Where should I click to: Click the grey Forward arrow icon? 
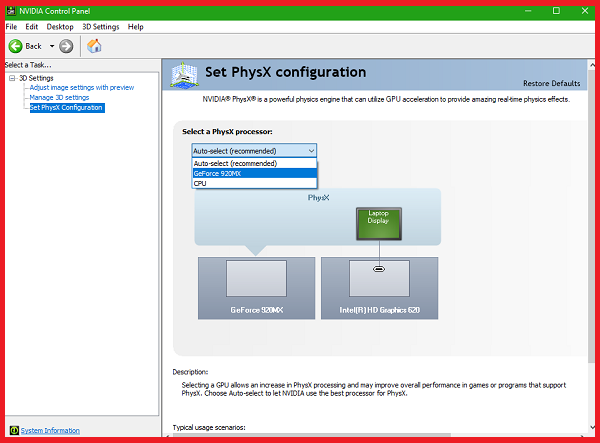[x=66, y=46]
